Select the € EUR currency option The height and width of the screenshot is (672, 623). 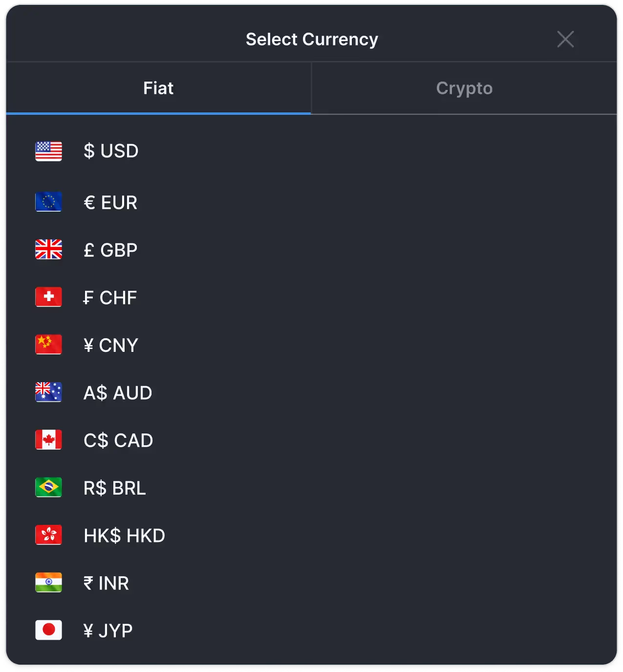click(x=110, y=202)
